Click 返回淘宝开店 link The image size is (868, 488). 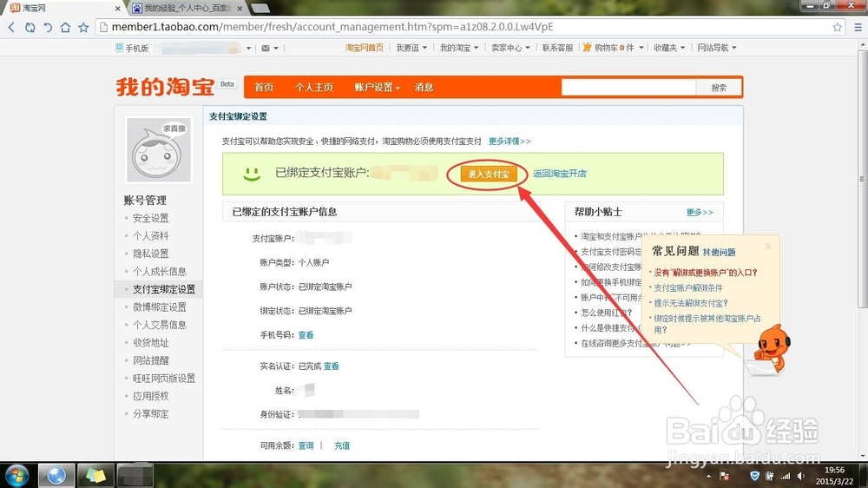560,174
